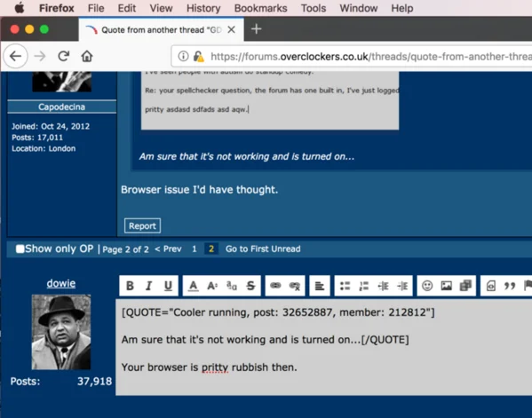
Task: Indent the text in editor
Action: tap(402, 286)
